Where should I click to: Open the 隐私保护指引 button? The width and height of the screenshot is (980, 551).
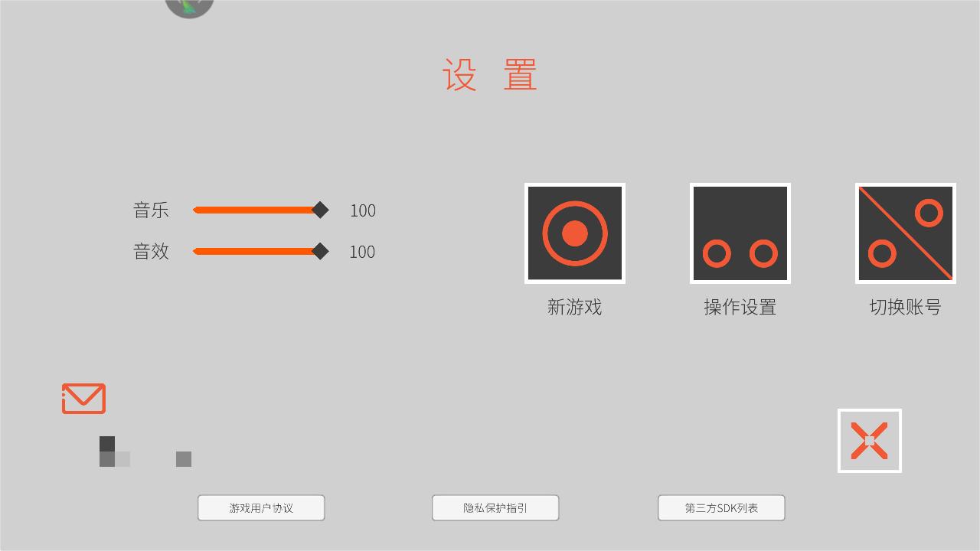[495, 508]
